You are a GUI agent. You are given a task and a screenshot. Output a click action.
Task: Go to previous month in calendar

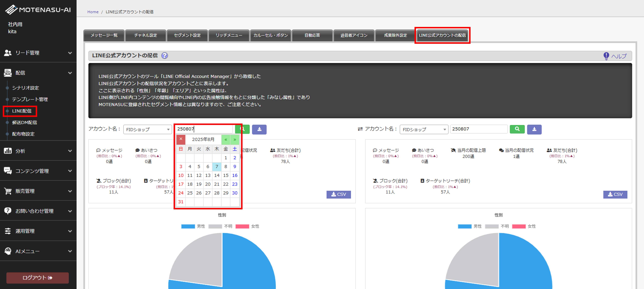pos(226,139)
